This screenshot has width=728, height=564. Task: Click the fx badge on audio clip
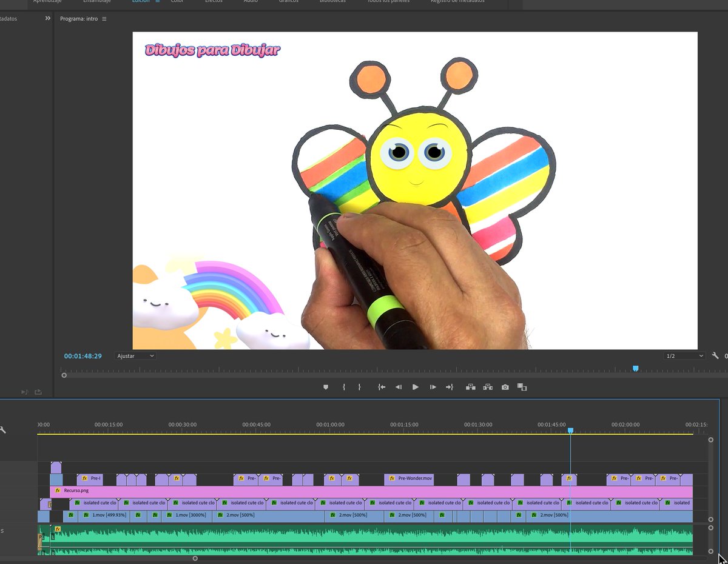[x=58, y=529]
